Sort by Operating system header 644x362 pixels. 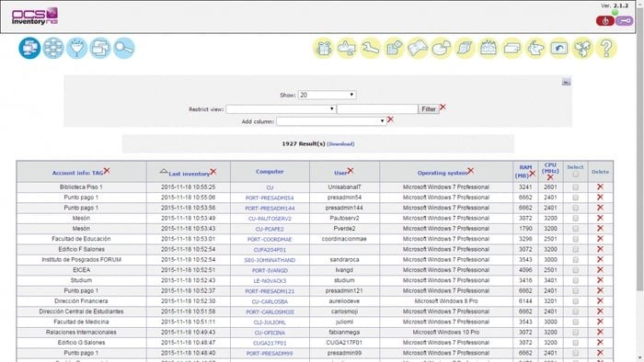[x=443, y=173]
